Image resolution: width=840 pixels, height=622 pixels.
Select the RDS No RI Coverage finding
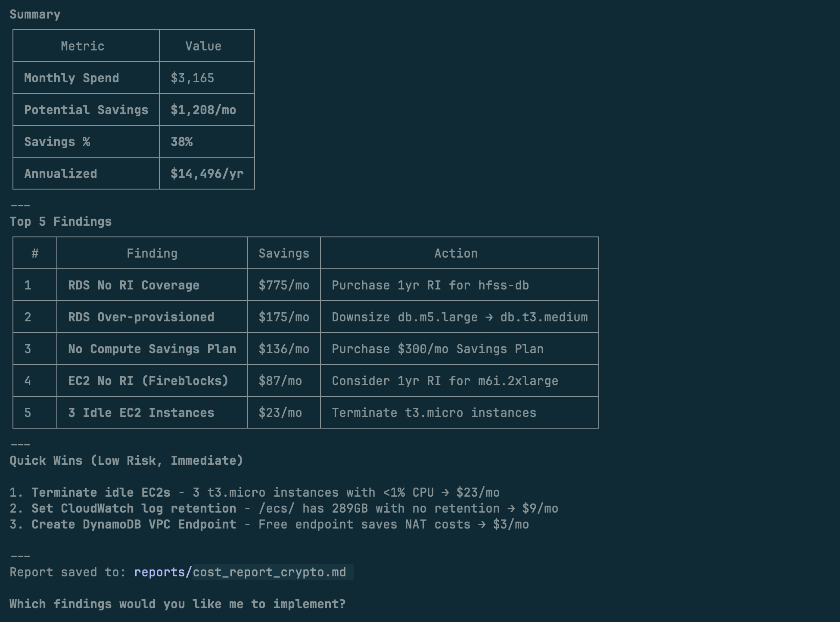coord(134,285)
